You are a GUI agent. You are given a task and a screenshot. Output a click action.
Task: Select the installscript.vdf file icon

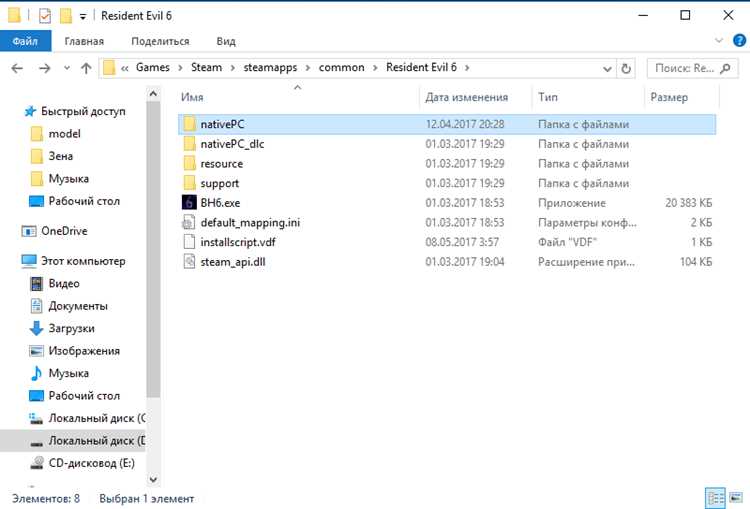(x=189, y=242)
